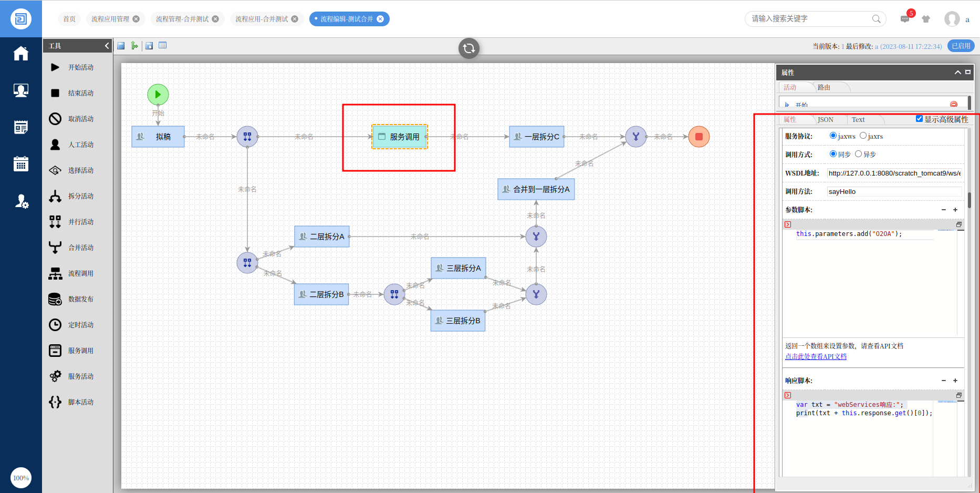
Task: Open the user settings sidebar icon
Action: (21, 201)
